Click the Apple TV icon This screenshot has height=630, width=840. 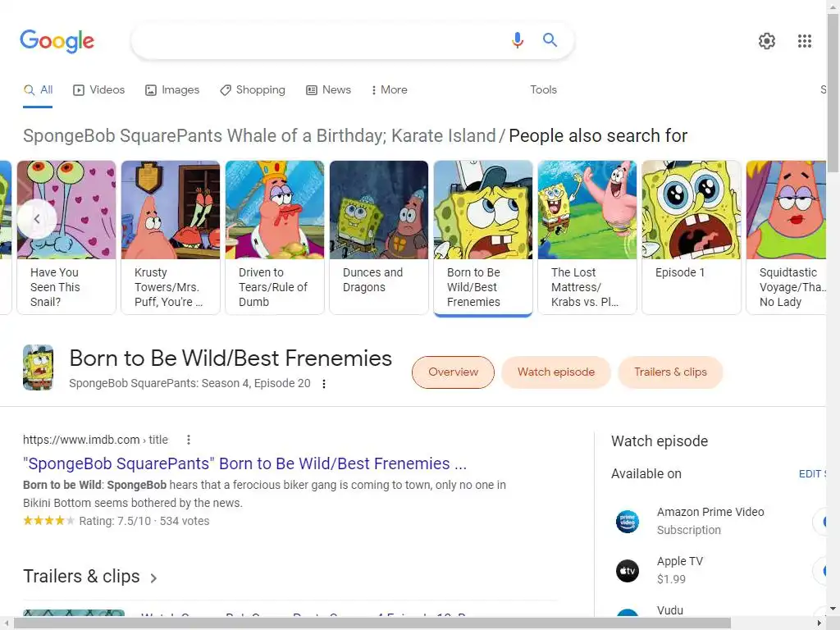628,570
